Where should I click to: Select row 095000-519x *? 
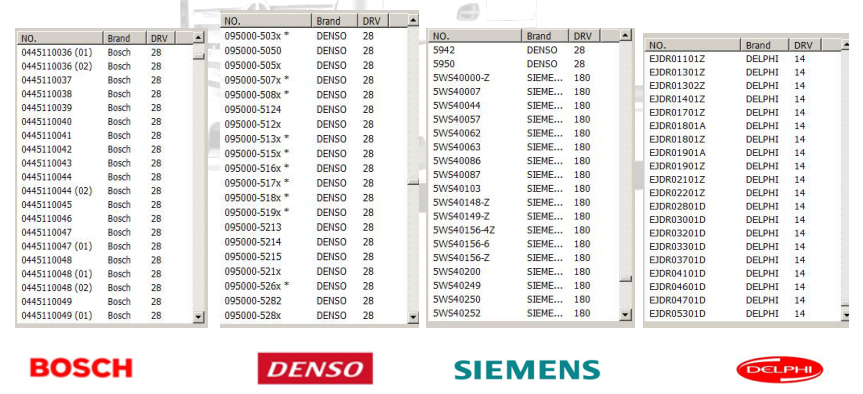[314, 212]
